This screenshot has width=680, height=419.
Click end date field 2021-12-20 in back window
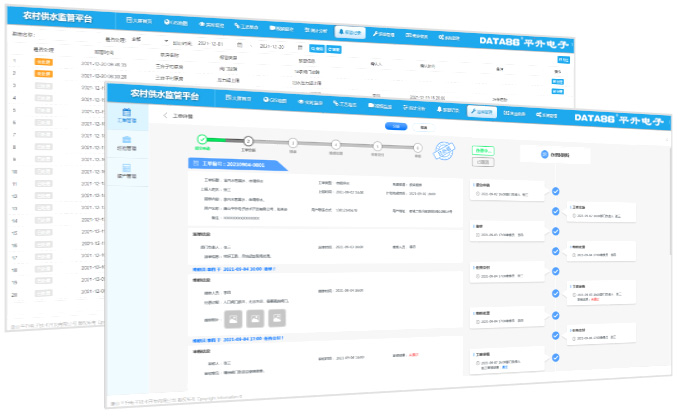click(x=271, y=46)
